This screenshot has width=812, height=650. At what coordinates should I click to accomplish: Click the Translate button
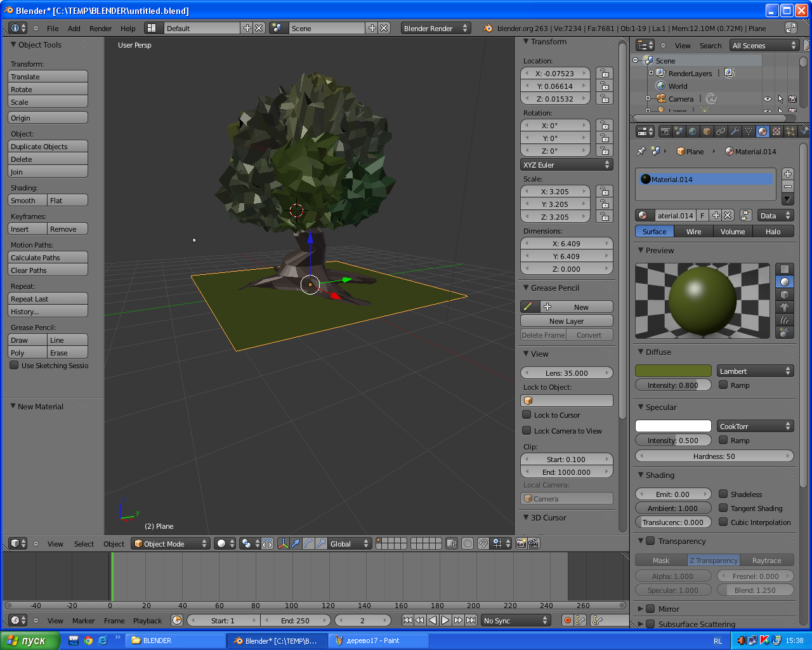coord(48,76)
